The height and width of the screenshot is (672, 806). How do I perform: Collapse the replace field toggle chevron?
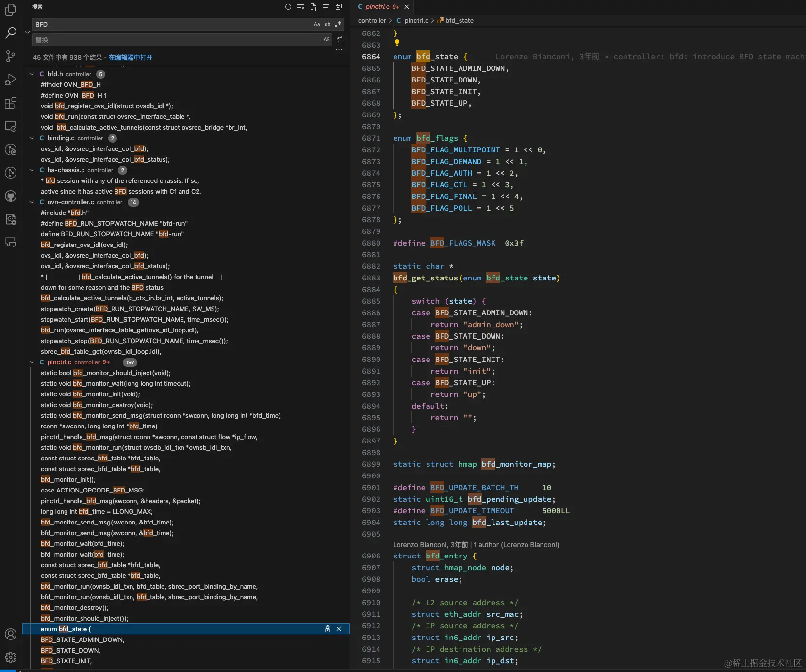[27, 32]
